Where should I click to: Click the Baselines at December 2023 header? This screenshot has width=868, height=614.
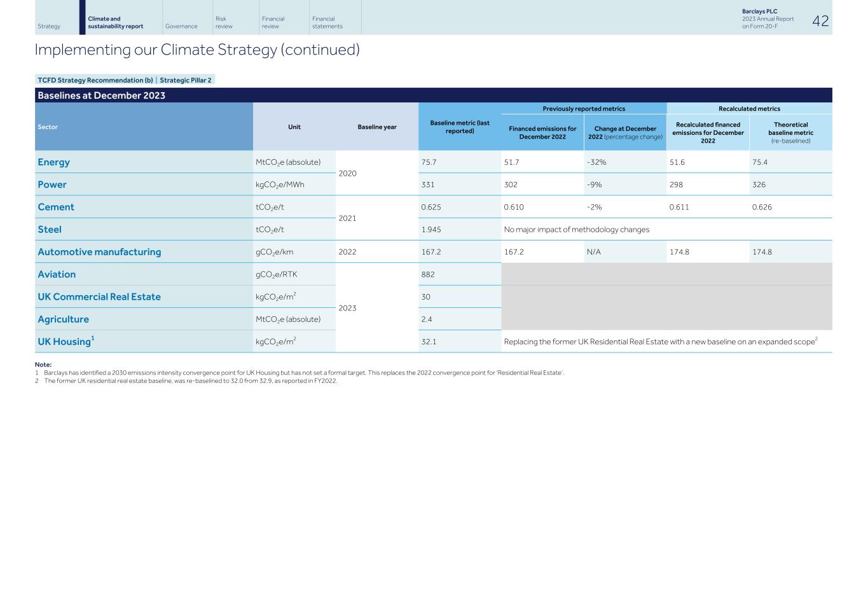(100, 95)
